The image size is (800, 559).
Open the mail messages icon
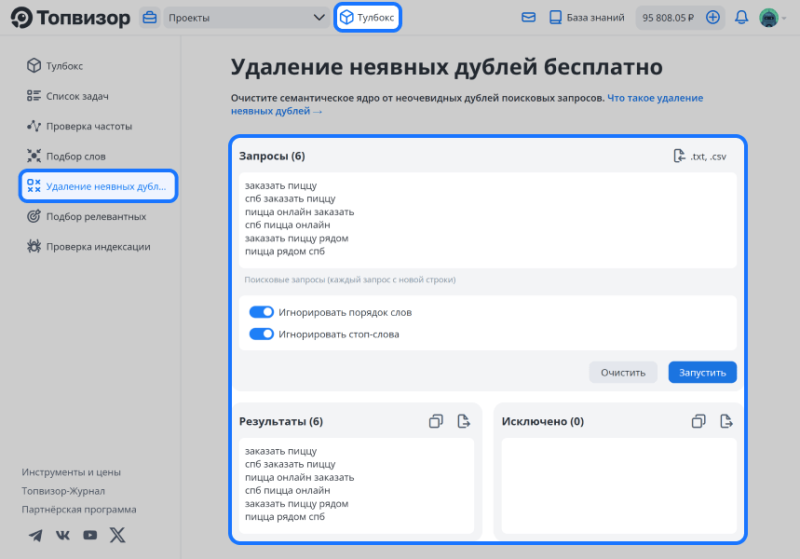[529, 17]
